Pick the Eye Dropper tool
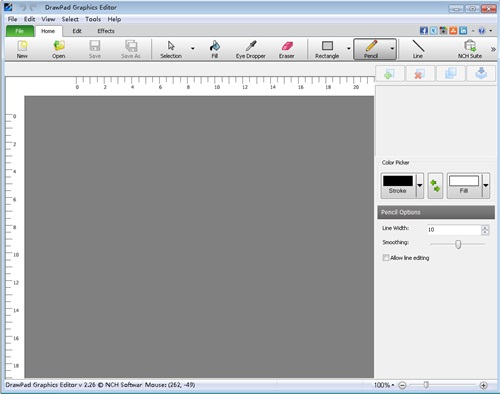Image resolution: width=500 pixels, height=394 pixels. 251,49
